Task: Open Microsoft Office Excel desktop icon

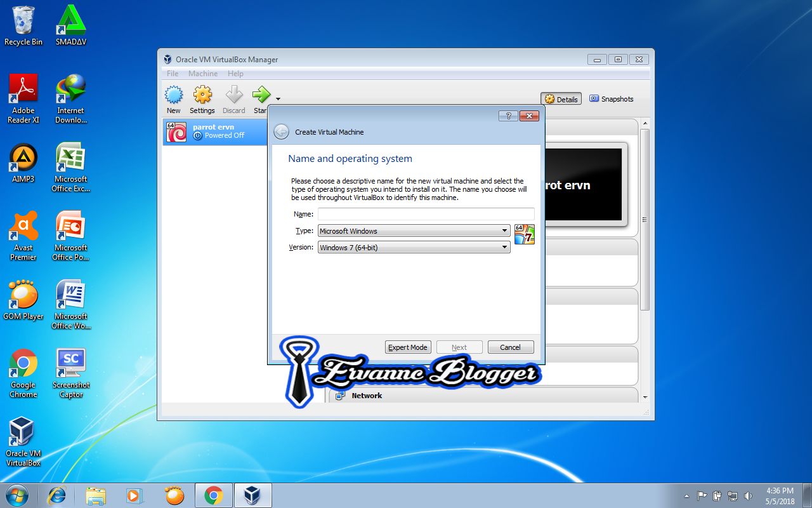Action: (71, 167)
